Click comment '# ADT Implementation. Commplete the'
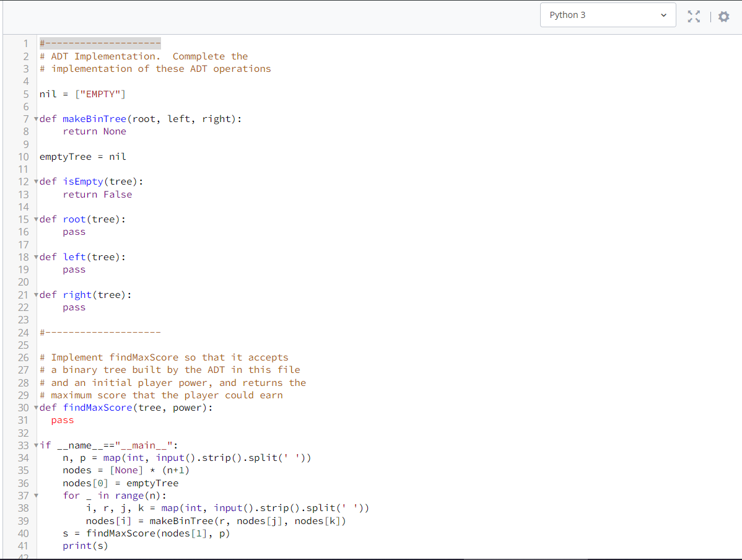The height and width of the screenshot is (560, 742). click(144, 56)
